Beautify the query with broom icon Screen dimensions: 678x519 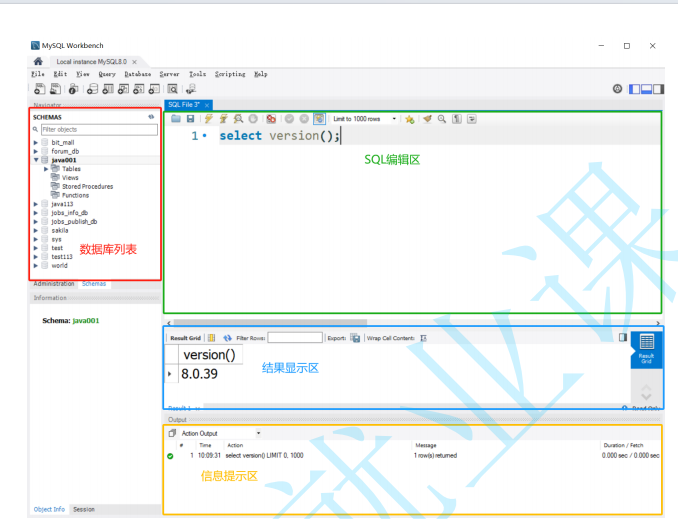pos(427,119)
